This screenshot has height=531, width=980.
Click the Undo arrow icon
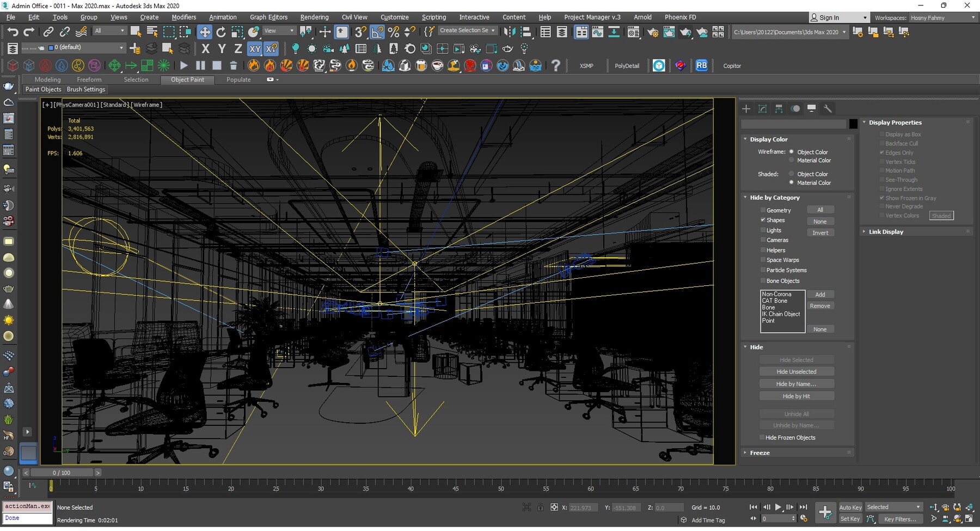13,32
